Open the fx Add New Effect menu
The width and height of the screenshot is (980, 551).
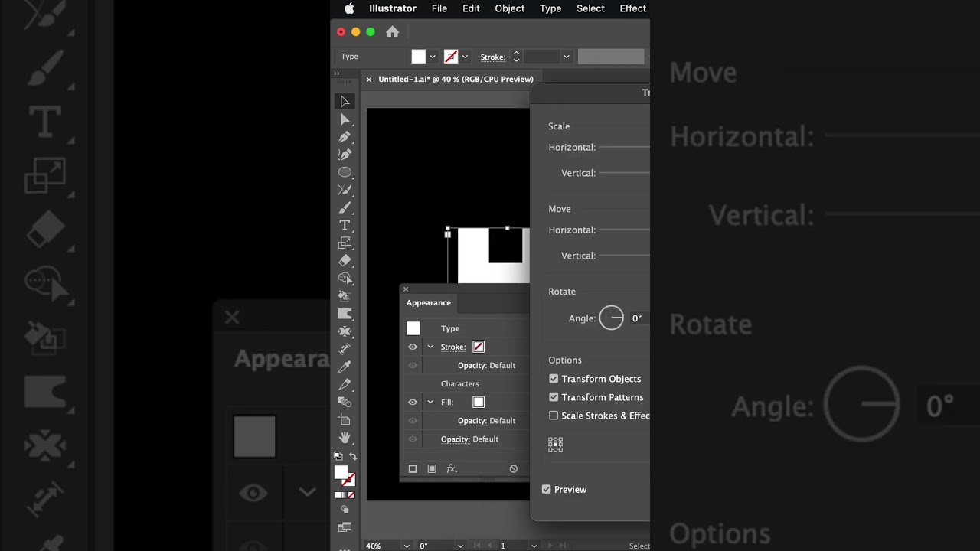tap(452, 468)
